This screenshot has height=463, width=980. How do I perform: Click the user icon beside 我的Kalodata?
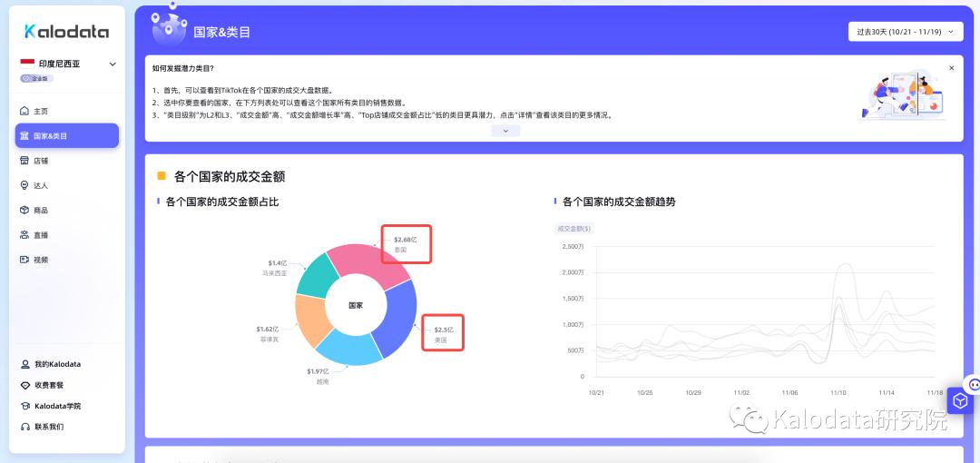click(25, 364)
